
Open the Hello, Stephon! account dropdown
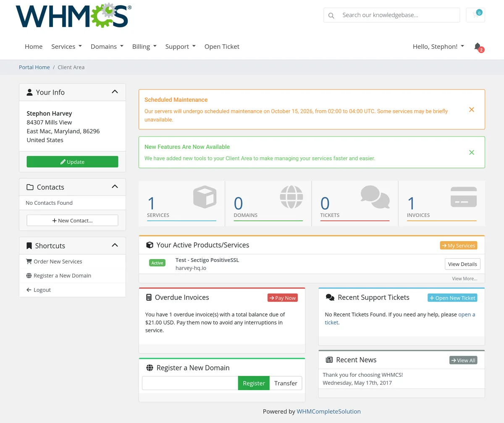tap(438, 47)
